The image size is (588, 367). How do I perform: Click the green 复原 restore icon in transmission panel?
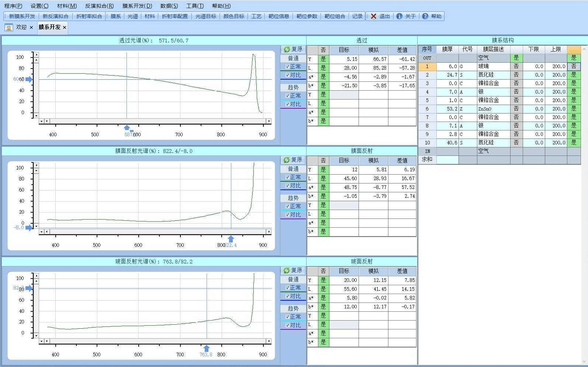coord(287,49)
